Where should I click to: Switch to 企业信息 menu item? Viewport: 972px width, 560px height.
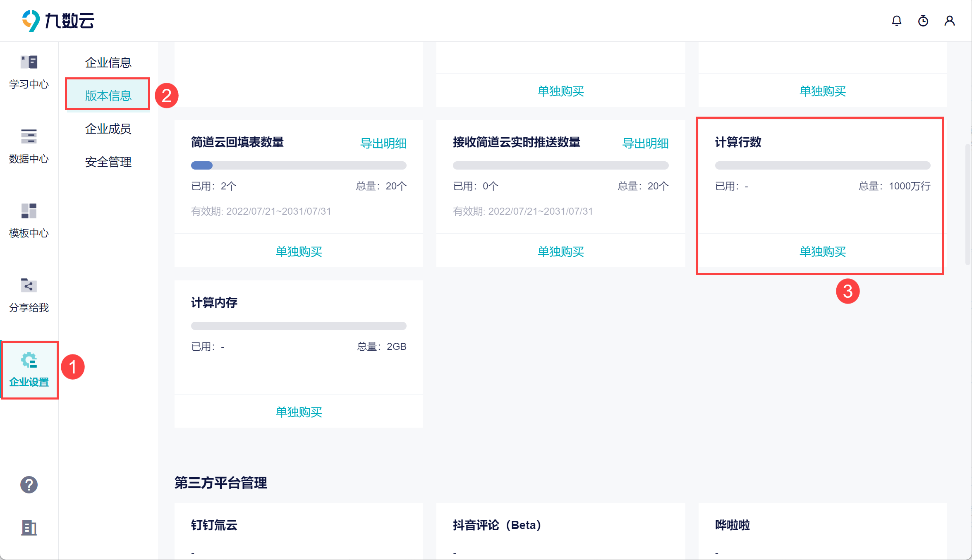coord(108,62)
